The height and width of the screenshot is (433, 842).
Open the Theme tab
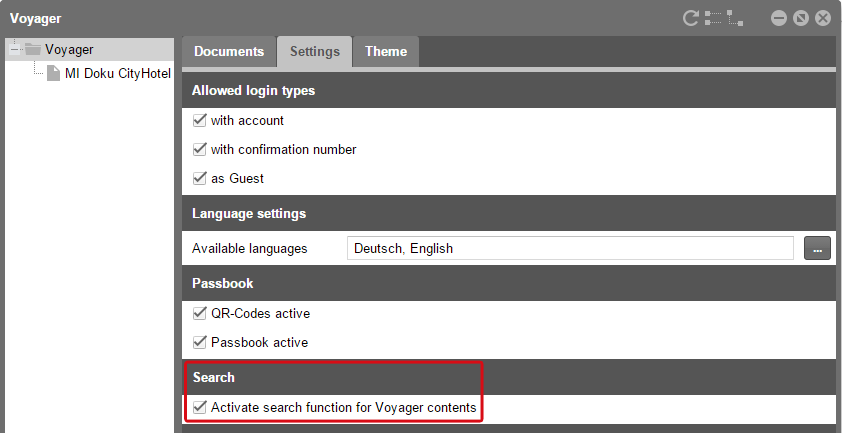click(x=386, y=52)
